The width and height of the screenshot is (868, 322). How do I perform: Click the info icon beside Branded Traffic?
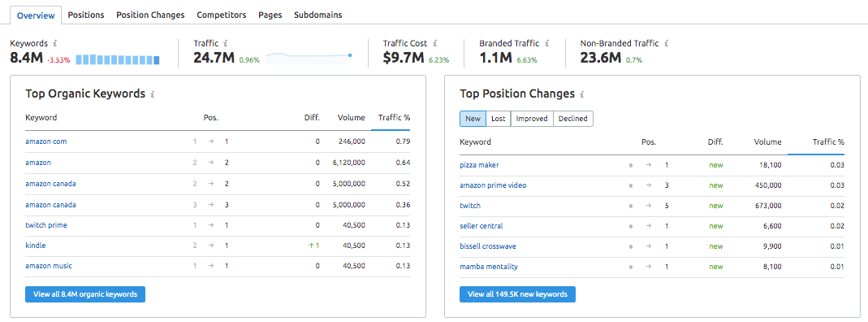pos(547,43)
